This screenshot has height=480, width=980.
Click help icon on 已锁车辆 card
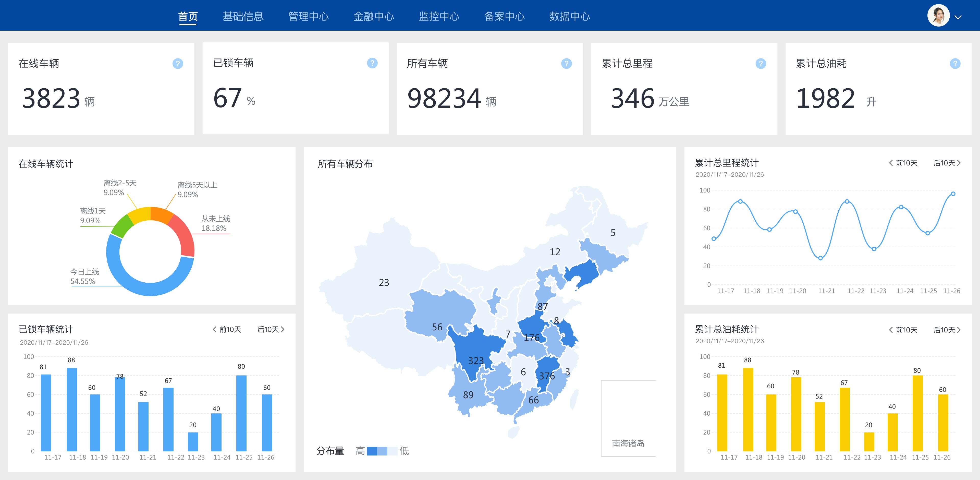tap(372, 63)
